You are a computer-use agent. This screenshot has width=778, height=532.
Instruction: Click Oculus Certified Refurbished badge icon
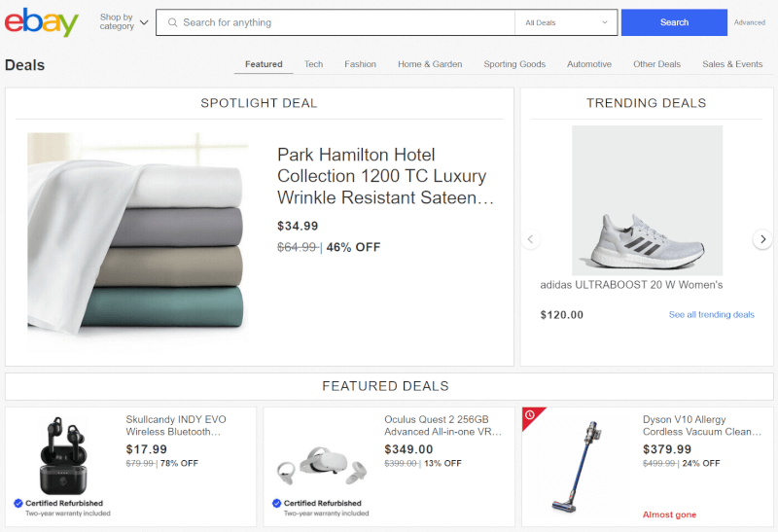coord(277,503)
